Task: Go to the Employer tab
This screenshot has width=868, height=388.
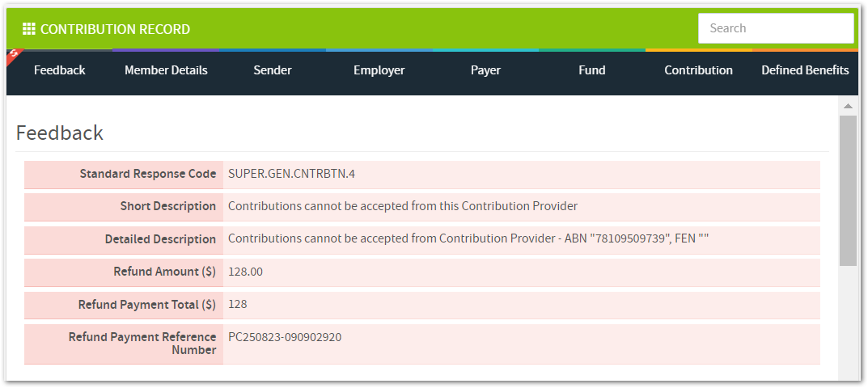Action: [379, 70]
